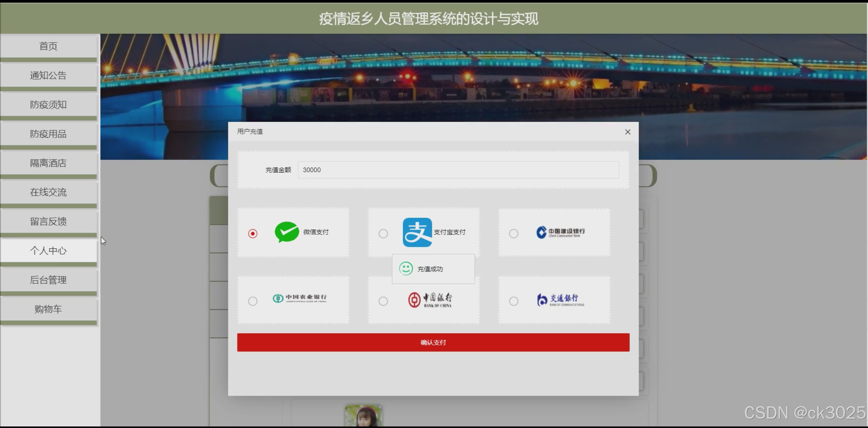Image resolution: width=868 pixels, height=428 pixels.
Task: Click the China Construction Bank logo
Action: coord(560,232)
